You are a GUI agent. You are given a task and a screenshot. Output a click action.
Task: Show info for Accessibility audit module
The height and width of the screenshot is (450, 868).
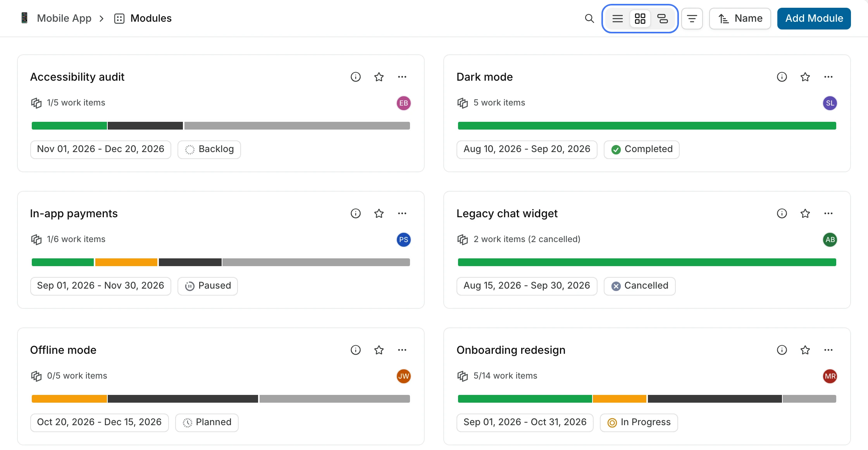point(356,77)
